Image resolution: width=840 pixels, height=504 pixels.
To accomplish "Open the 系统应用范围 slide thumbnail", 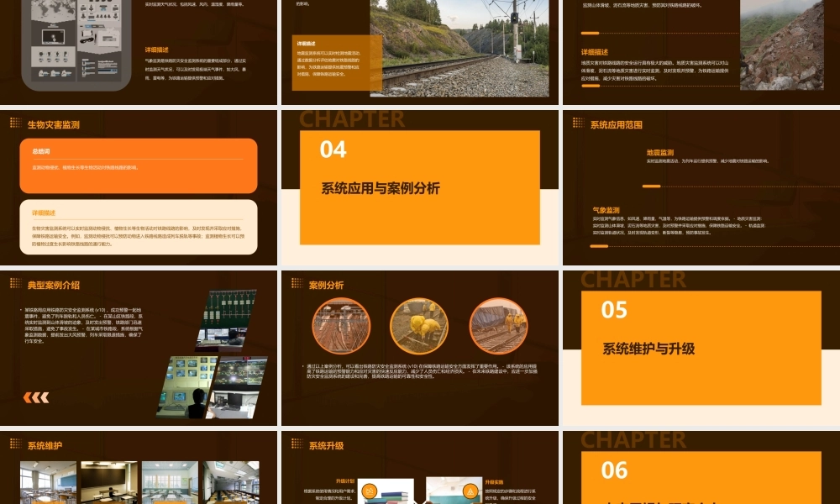I will pos(701,187).
